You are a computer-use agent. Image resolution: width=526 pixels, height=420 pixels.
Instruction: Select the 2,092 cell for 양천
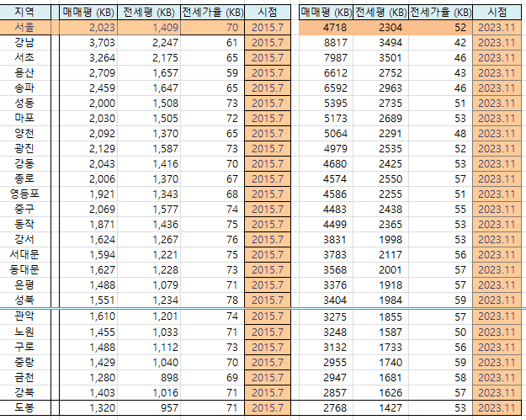tap(88, 134)
